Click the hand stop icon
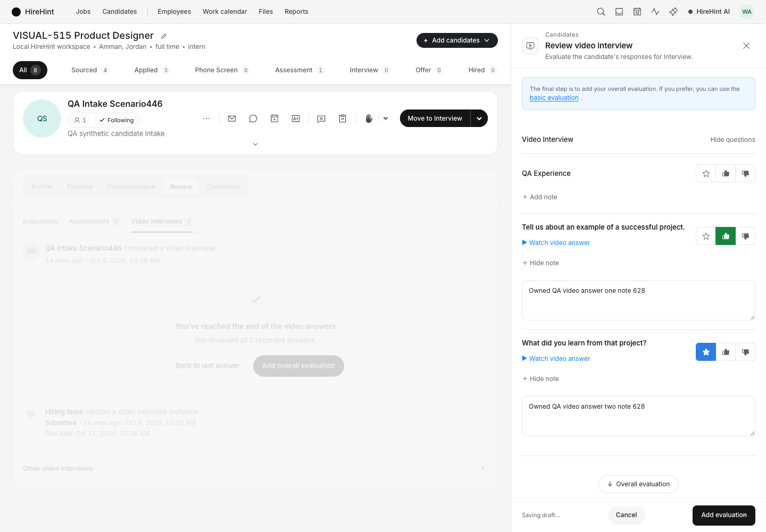 pos(369,119)
